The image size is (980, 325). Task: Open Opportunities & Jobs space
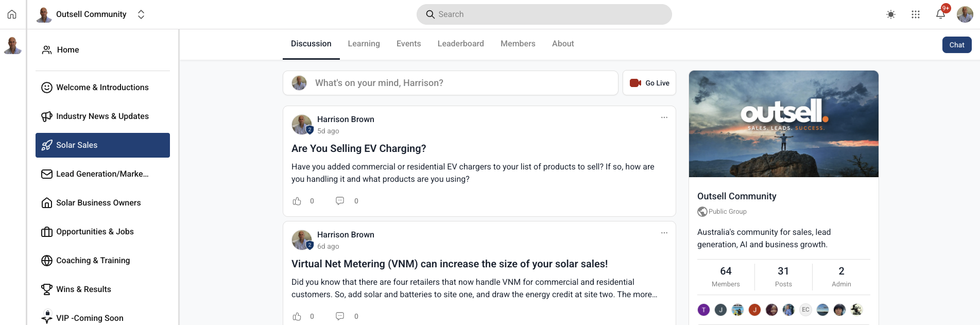[x=102, y=232]
